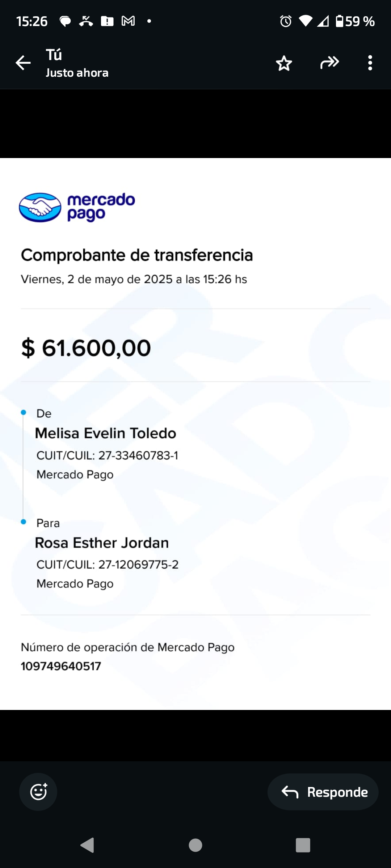Tap the transfer amount $ 61.600,00
Viewport: 391px width, 868px height.
pyautogui.click(x=86, y=348)
